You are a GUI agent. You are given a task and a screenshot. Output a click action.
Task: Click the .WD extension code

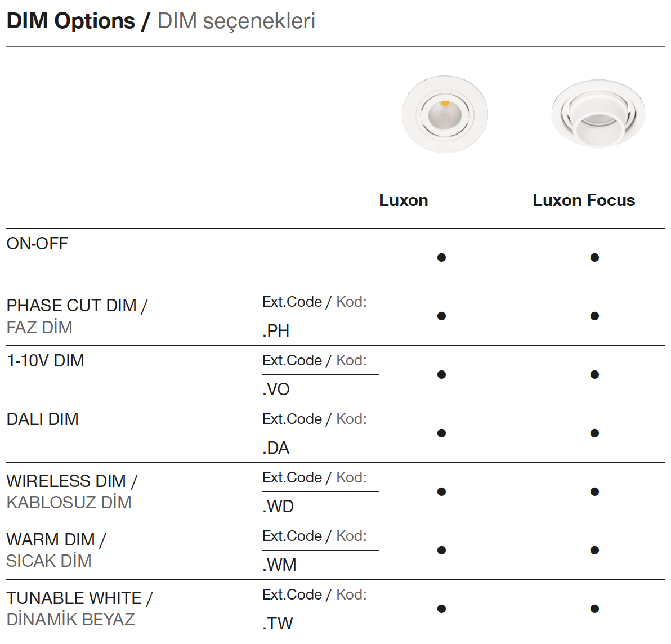click(278, 507)
